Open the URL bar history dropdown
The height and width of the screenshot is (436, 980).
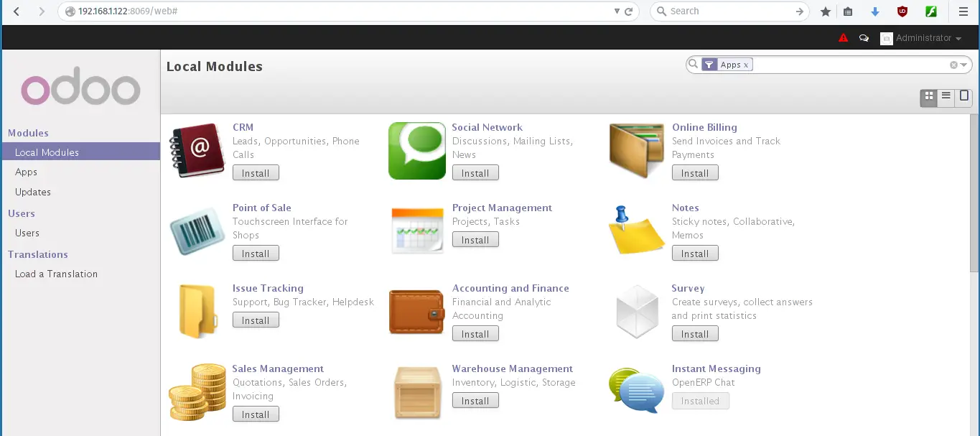tap(617, 11)
